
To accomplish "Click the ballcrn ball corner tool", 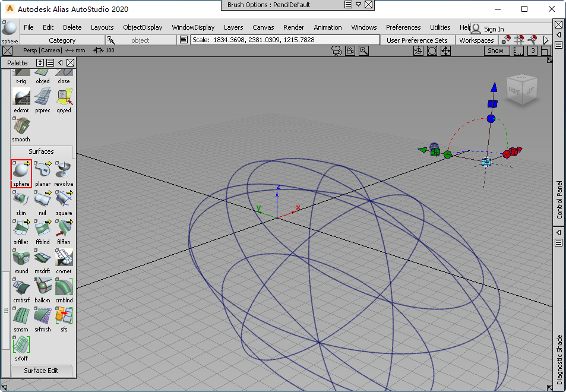I will click(43, 287).
